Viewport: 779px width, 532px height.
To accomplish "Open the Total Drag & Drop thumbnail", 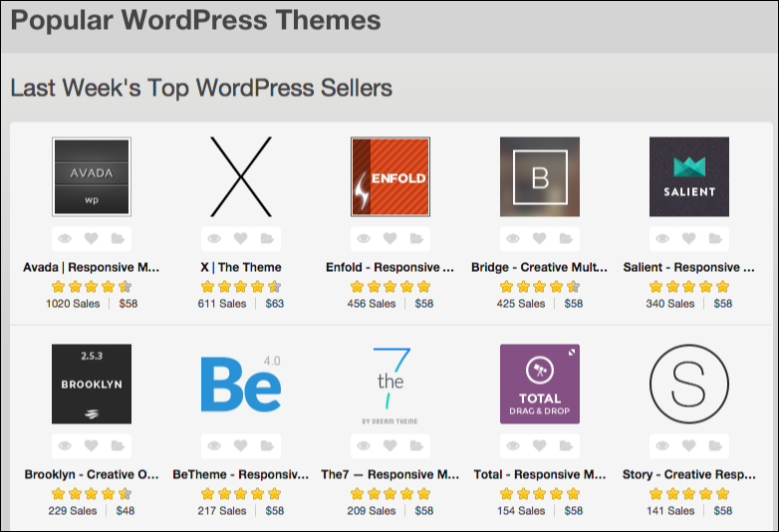I will coord(540,384).
